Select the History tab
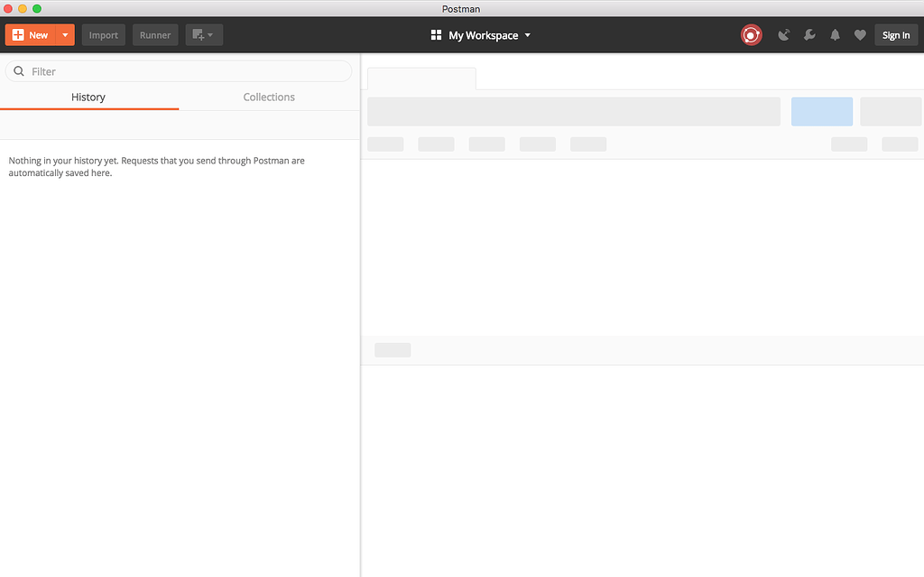The height and width of the screenshot is (577, 924). [x=88, y=97]
